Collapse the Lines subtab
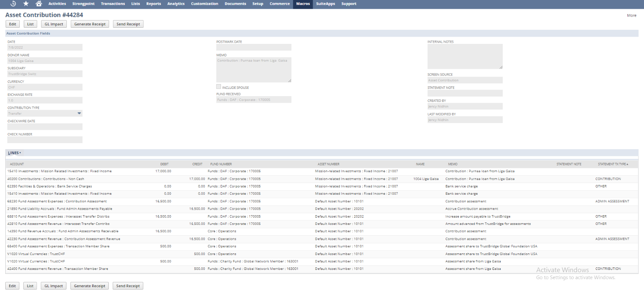The height and width of the screenshot is (294, 644). pos(14,153)
